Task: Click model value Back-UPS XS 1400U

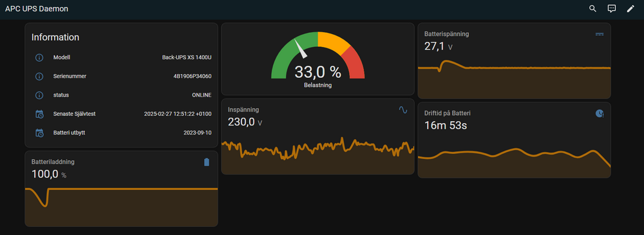Action: pyautogui.click(x=187, y=57)
